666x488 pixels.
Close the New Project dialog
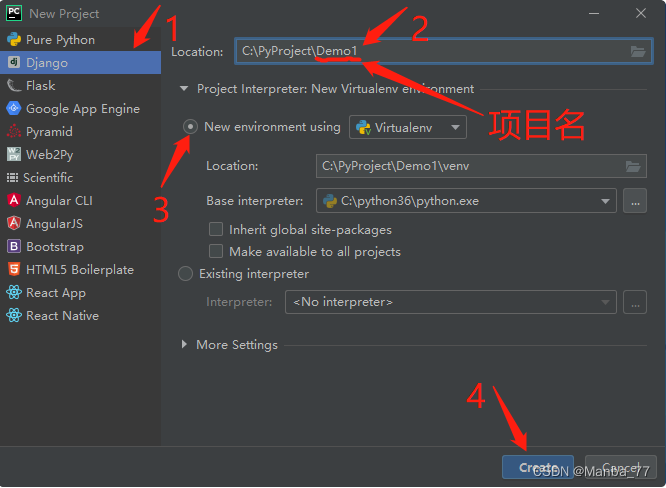coord(641,14)
